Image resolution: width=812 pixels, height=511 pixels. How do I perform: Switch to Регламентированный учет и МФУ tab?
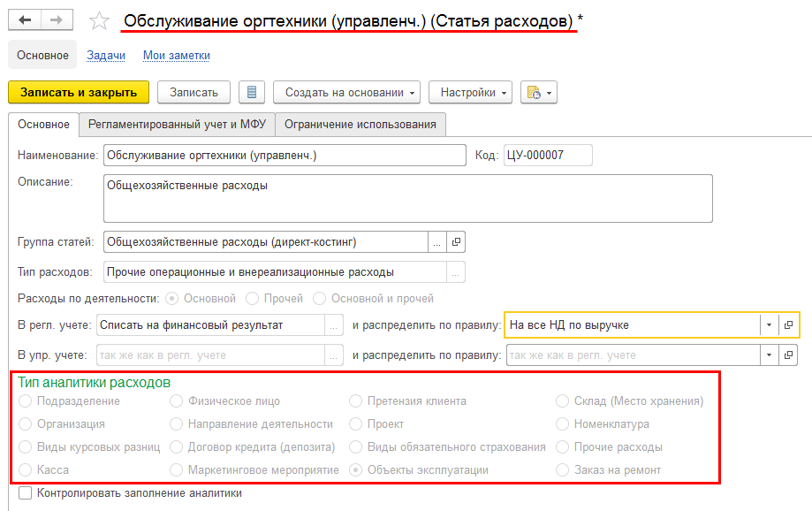point(177,125)
